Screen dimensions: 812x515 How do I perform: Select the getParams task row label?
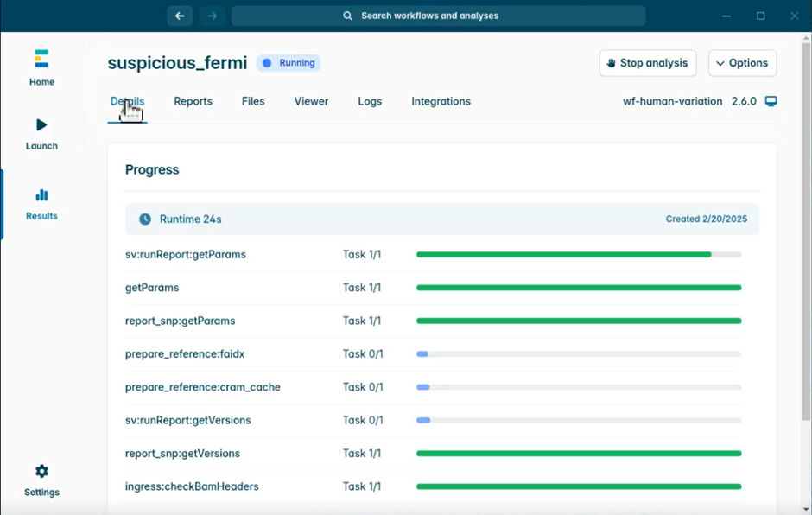(152, 288)
